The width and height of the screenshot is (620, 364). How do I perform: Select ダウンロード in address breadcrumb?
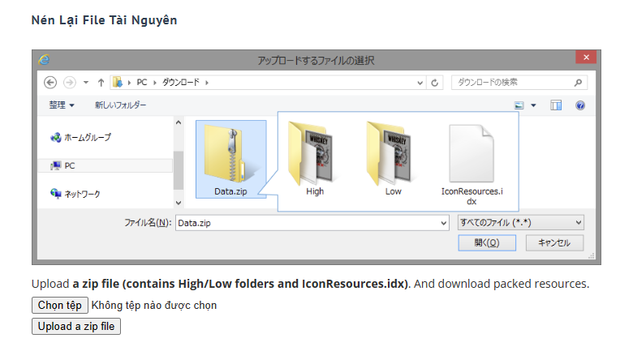click(x=181, y=82)
